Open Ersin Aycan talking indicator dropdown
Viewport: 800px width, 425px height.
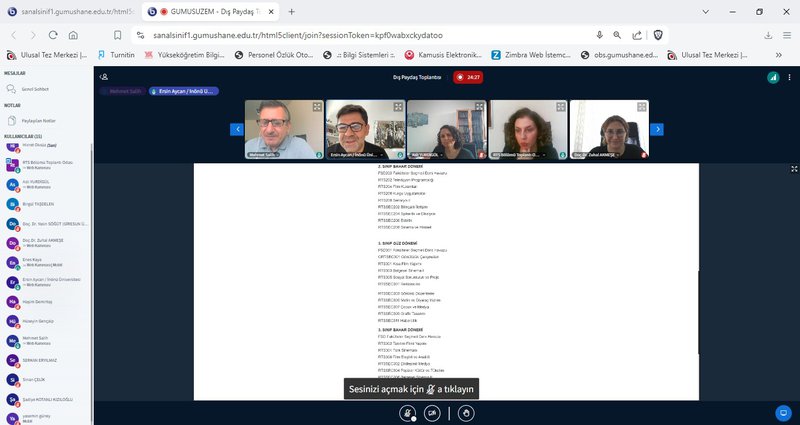[x=182, y=91]
